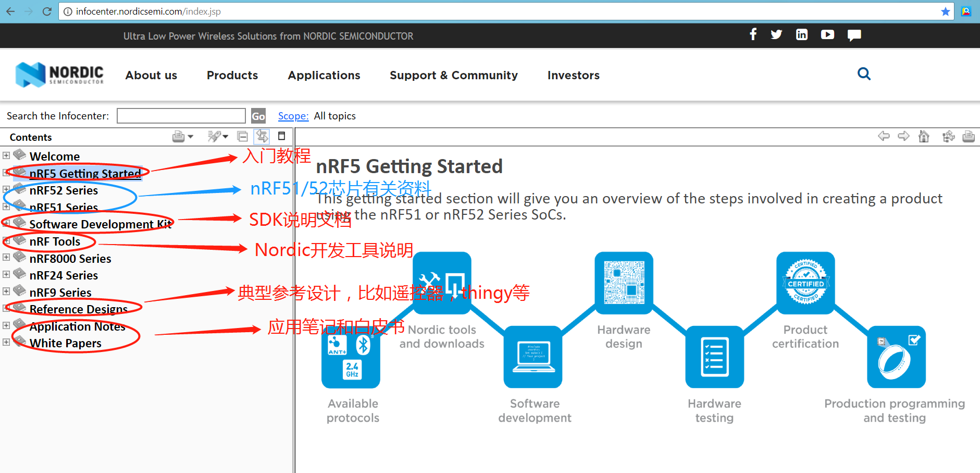
Task: Go forward in the content pane toolbar
Action: [903, 136]
